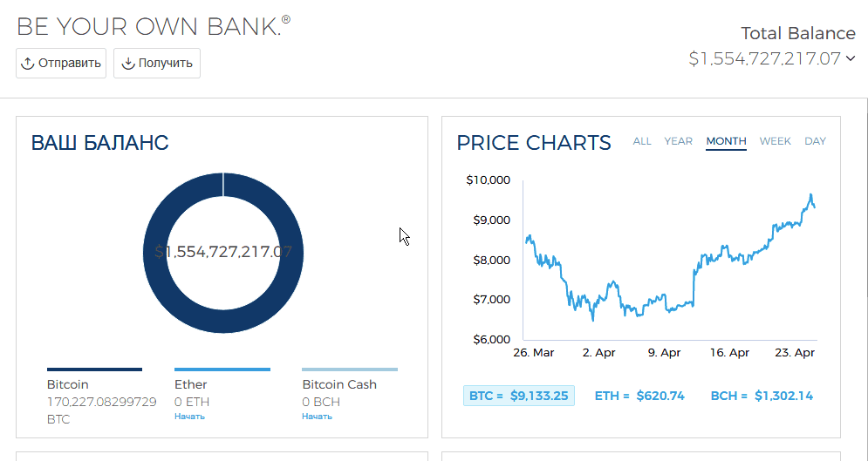868x461 pixels.
Task: Toggle the BCH price chart selector
Action: [761, 396]
